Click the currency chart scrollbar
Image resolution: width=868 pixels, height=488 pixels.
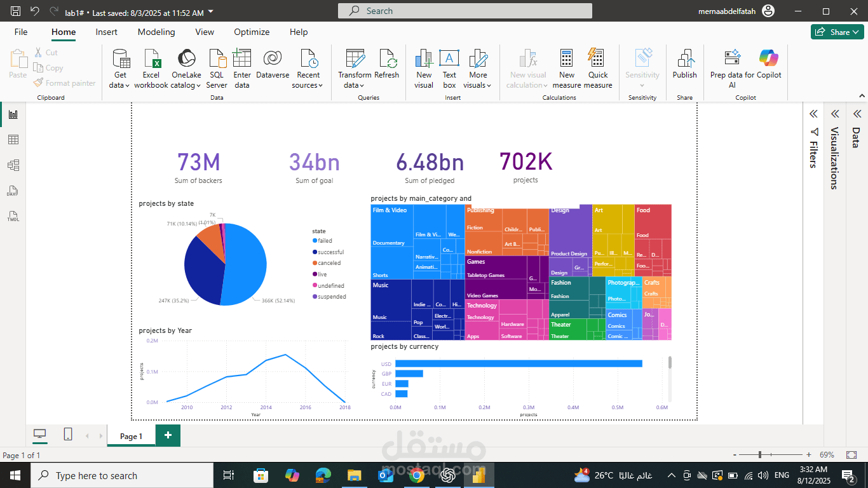pos(670,362)
